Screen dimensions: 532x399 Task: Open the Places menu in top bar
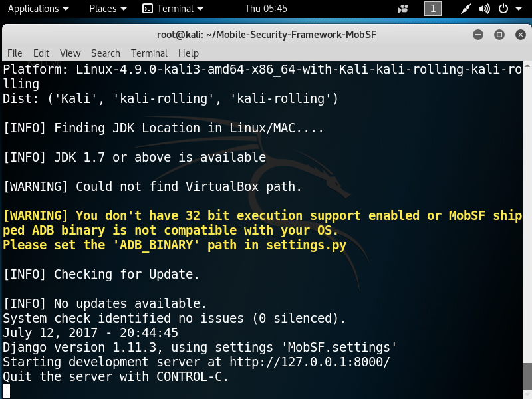tap(108, 9)
